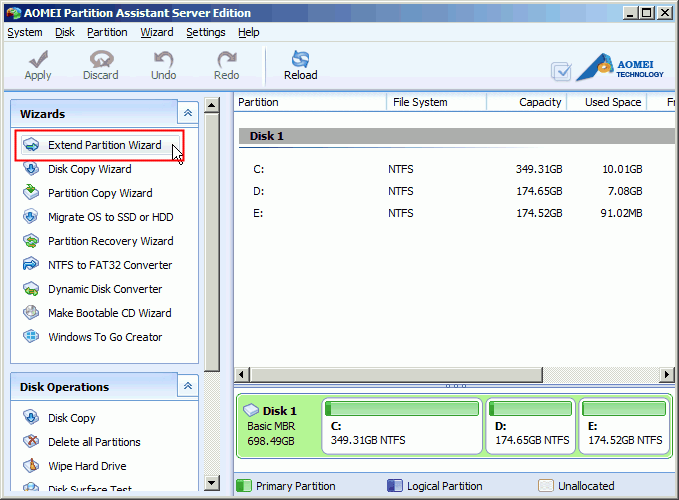Click the Disk 1 Basic MBR label block
Viewport: 679px width, 500px height.
pos(278,426)
